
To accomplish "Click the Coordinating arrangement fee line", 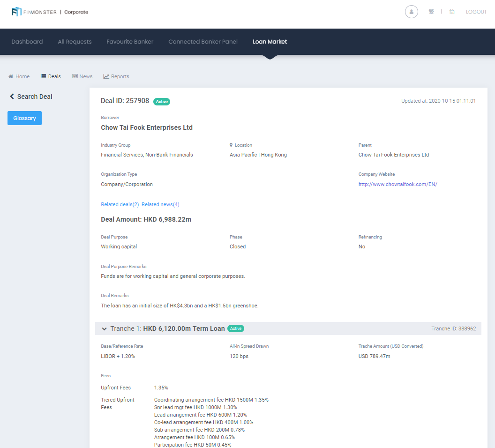I will point(211,400).
